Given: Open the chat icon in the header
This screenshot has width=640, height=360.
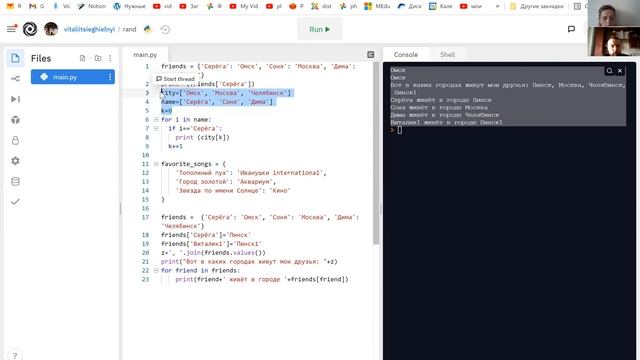Looking at the screenshot, I should pos(571,29).
